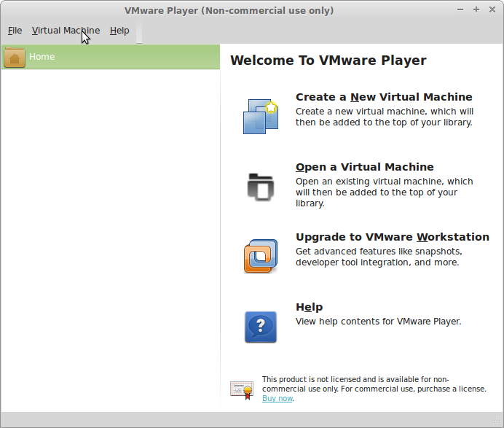Click the Create a New Virtual Machine heading
Viewport: 504px width, 428px height.
coord(384,97)
